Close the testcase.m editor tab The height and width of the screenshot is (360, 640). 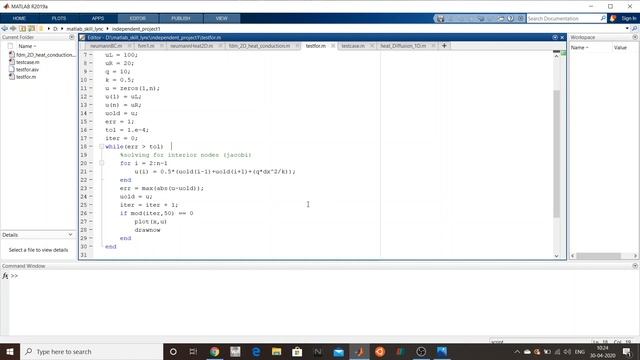(x=372, y=46)
